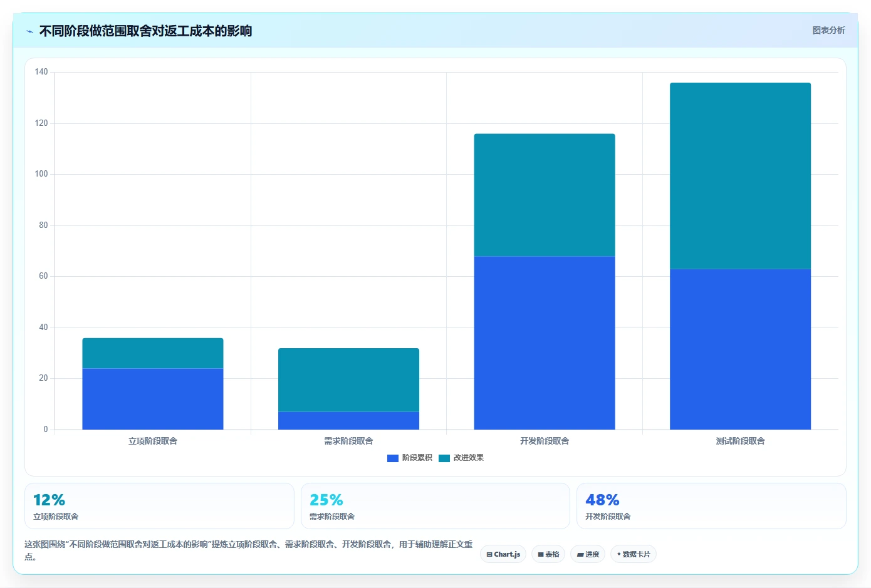Click the lightning icon beside the chart title
871x588 pixels.
(29, 31)
